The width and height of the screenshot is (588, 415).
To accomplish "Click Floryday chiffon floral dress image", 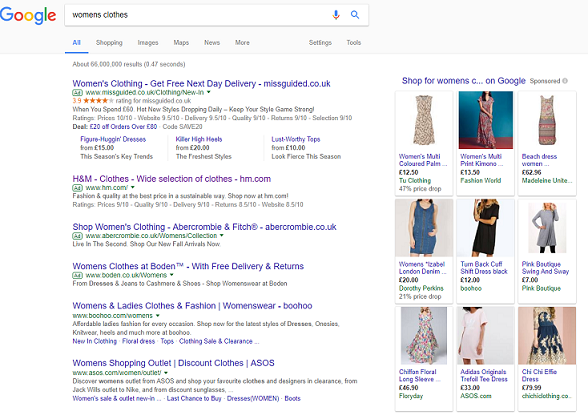I will pyautogui.click(x=424, y=336).
